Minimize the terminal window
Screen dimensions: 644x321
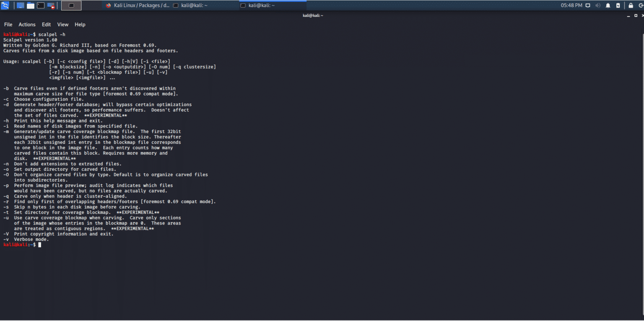coord(629,16)
